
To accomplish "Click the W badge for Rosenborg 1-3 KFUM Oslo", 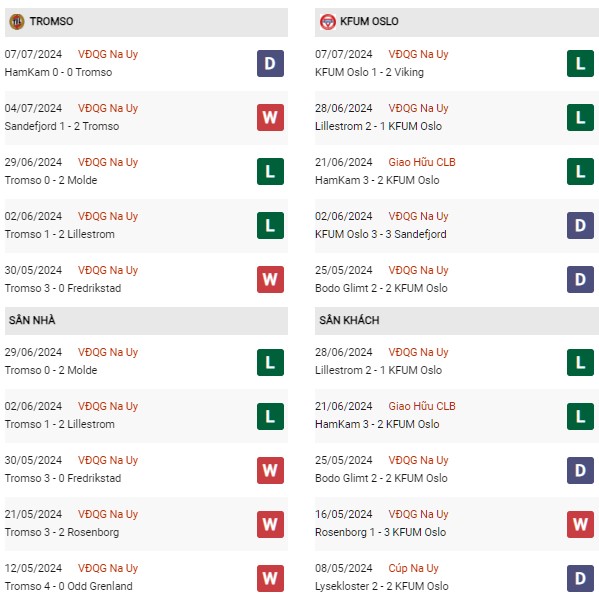I will 580,524.
